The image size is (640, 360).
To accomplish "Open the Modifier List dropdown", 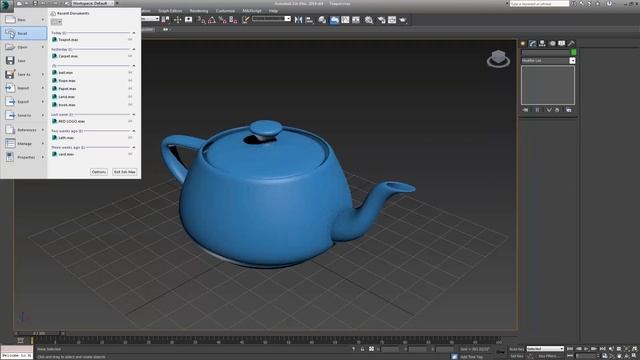I will pyautogui.click(x=572, y=60).
